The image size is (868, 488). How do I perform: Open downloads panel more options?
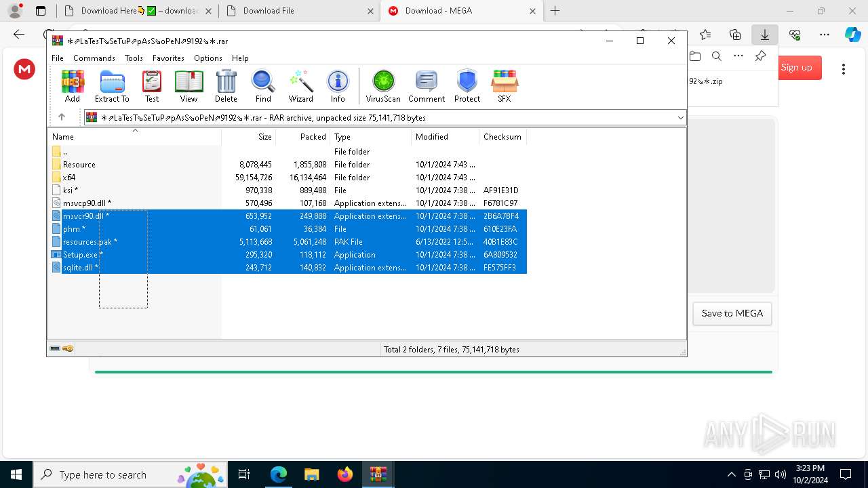(738, 56)
